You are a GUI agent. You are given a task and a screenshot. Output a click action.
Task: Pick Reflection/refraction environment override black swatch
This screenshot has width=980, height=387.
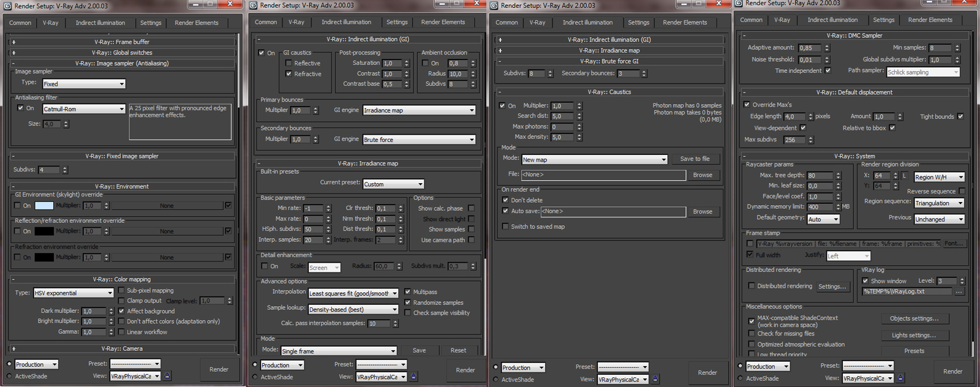[x=44, y=231]
